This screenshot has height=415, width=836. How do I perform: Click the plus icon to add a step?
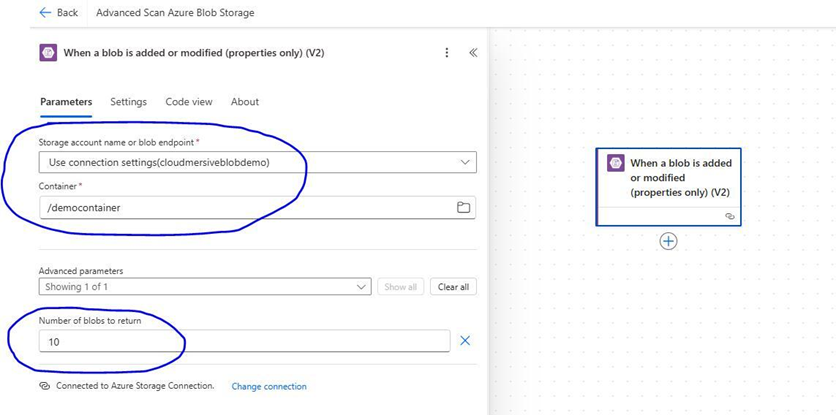pos(668,241)
